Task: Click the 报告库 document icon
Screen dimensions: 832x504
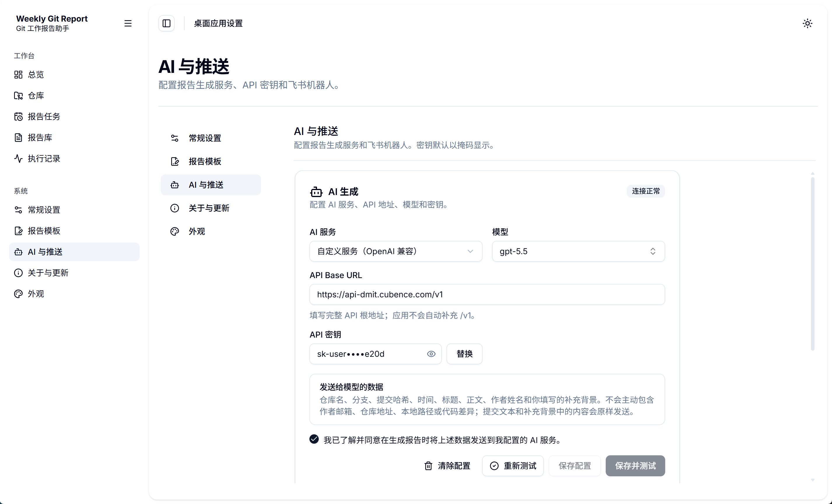Action: click(18, 137)
